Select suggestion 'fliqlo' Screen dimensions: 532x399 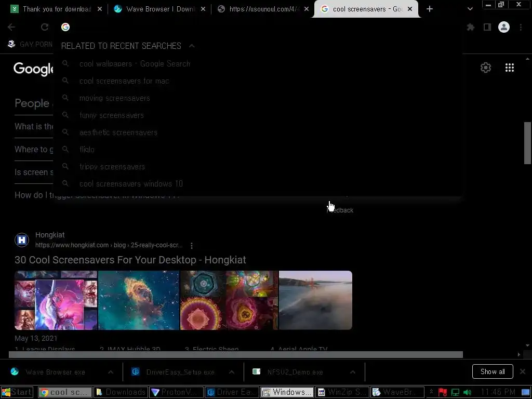(x=258, y=150)
